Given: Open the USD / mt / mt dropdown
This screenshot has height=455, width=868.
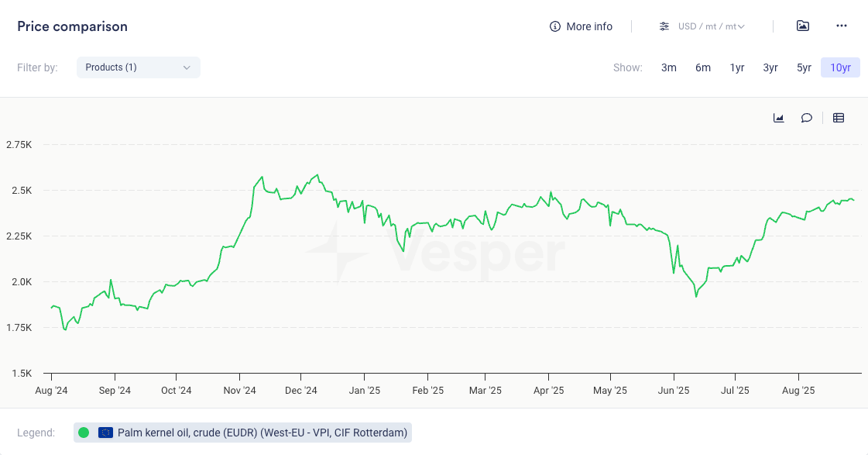Looking at the screenshot, I should pyautogui.click(x=711, y=26).
